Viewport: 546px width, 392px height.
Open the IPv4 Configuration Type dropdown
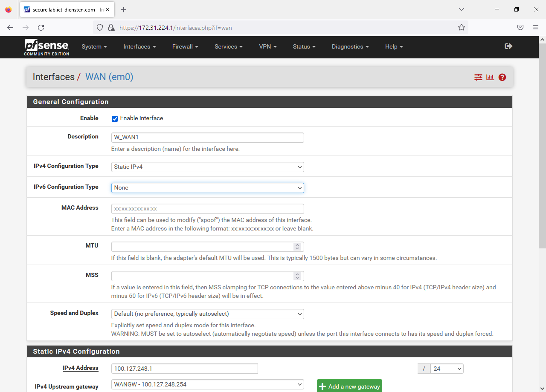[207, 167]
